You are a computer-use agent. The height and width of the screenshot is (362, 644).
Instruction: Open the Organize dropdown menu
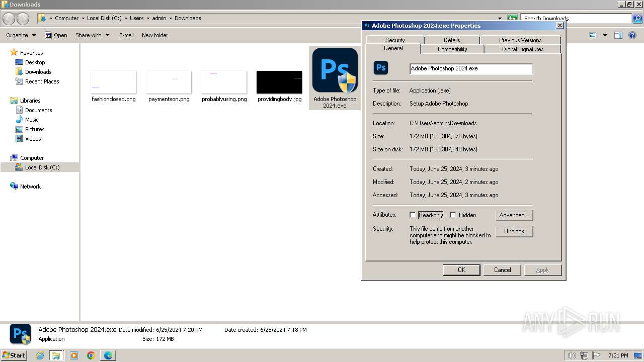click(21, 35)
